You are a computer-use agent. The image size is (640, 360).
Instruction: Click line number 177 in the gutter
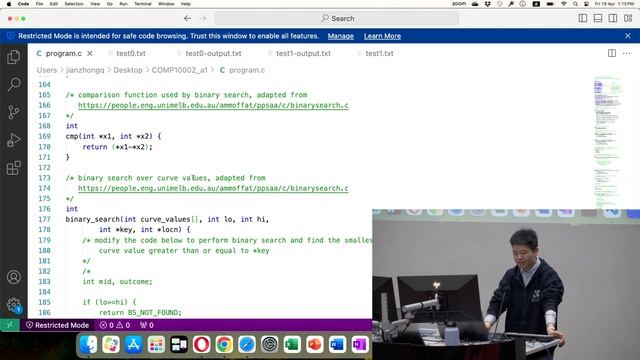click(x=44, y=219)
